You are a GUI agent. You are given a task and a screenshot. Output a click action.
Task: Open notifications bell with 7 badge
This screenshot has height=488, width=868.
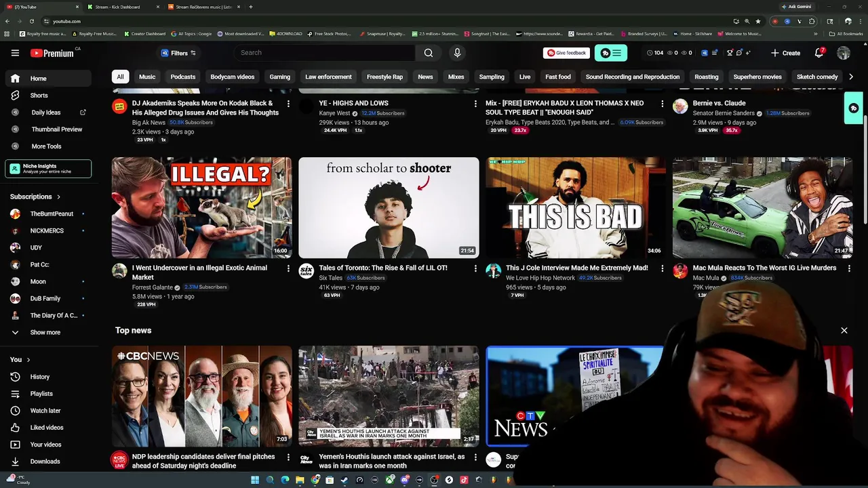(x=819, y=53)
